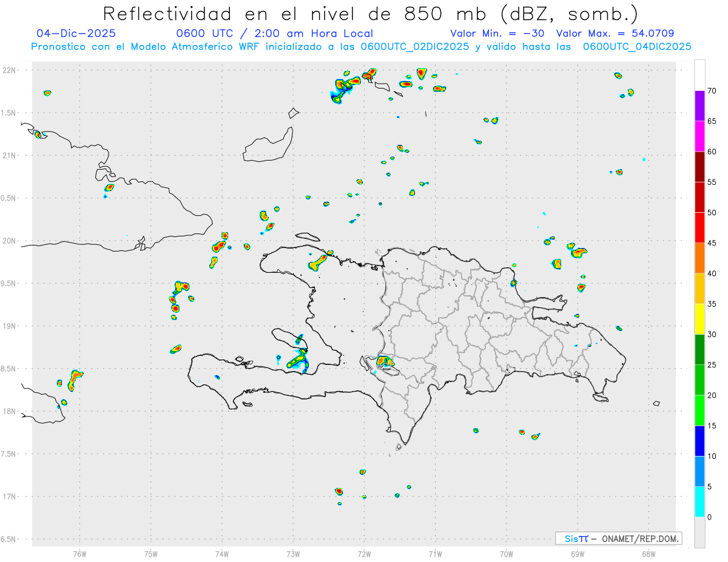Click the '71W' longitude label
Viewport: 728px width, 562px height.
click(x=435, y=554)
